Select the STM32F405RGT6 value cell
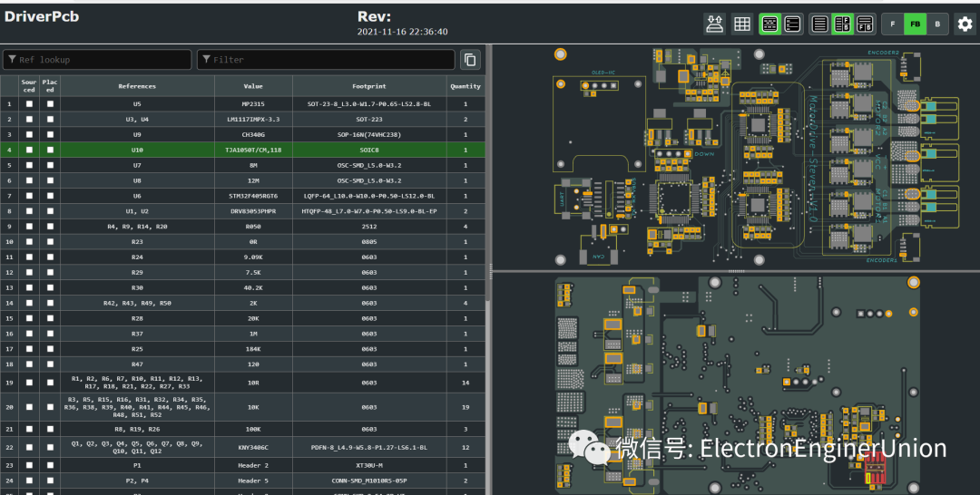 (x=253, y=196)
